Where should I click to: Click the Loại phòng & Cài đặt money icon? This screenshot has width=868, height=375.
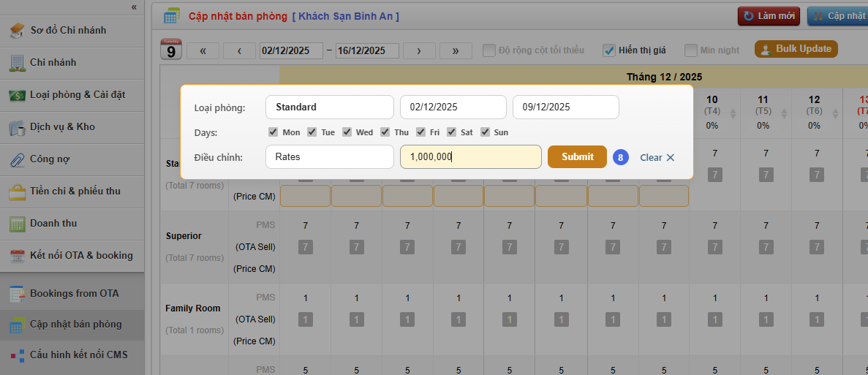pos(18,95)
